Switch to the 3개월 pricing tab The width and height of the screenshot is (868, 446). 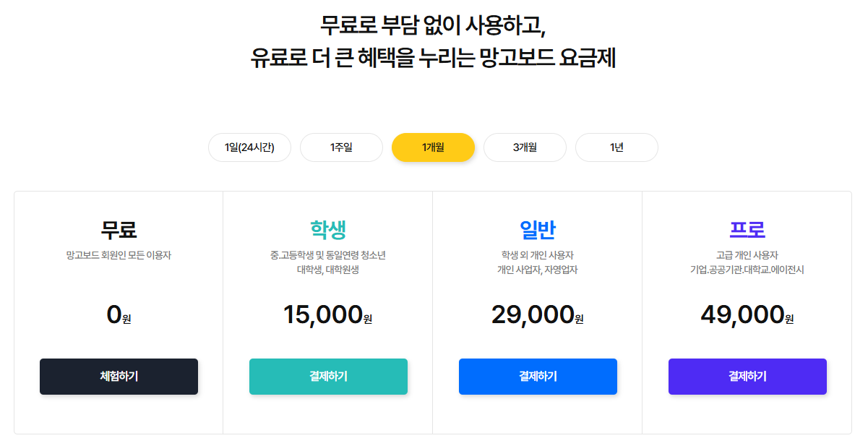click(525, 147)
